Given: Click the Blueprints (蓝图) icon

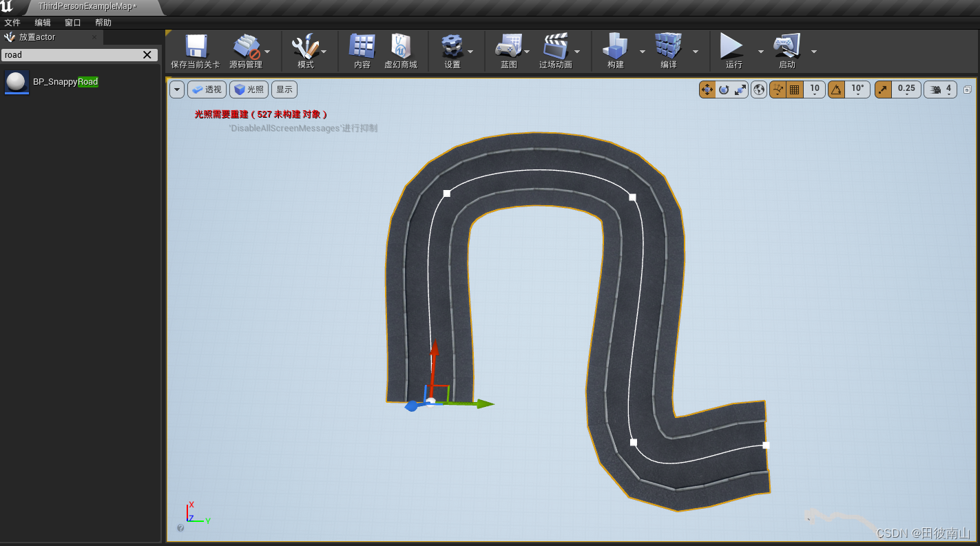Looking at the screenshot, I should click(509, 46).
